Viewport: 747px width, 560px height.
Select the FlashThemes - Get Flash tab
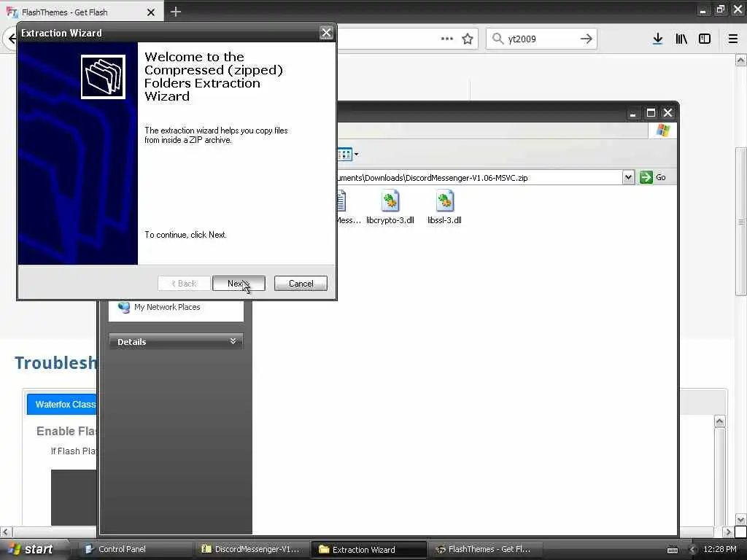tap(82, 12)
